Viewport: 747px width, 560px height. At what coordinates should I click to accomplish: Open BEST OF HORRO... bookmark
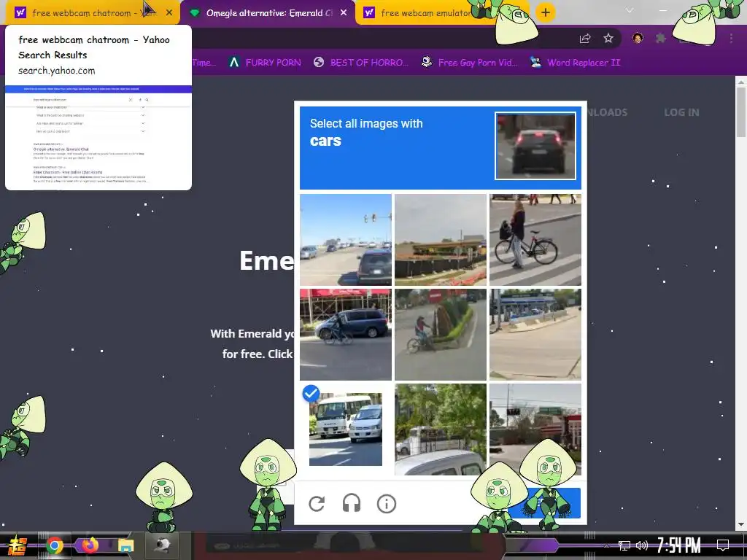(x=361, y=63)
